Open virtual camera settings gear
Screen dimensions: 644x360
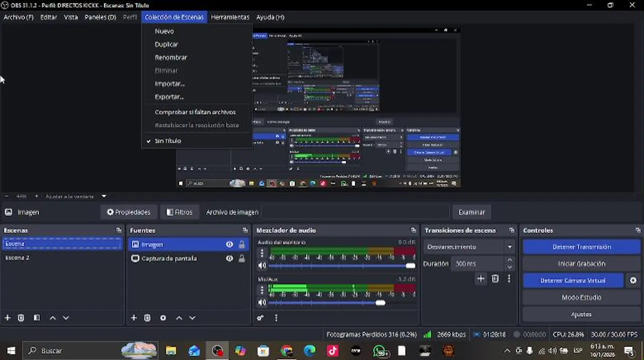[x=633, y=280]
